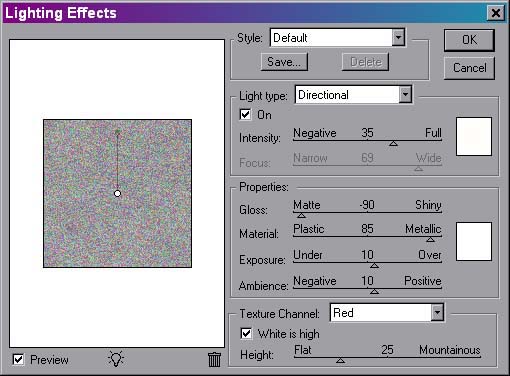
Task: Toggle the White is high checkbox
Action: coord(246,334)
